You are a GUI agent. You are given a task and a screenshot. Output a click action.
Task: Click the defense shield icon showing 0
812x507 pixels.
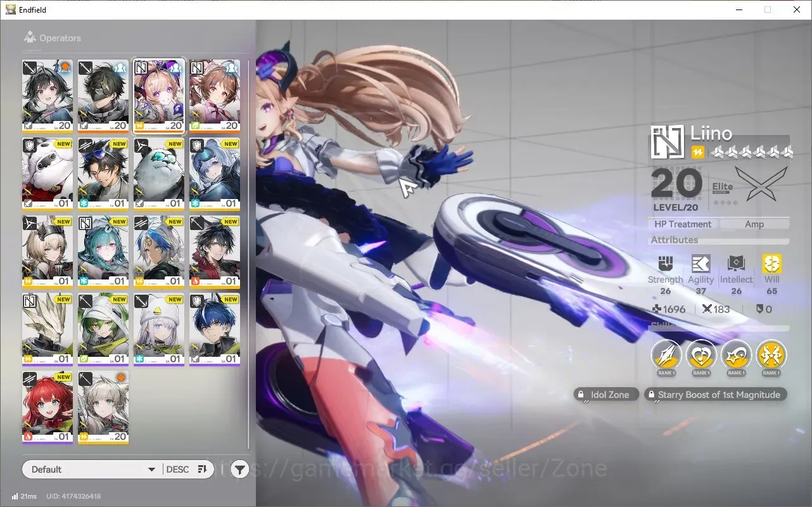(759, 309)
